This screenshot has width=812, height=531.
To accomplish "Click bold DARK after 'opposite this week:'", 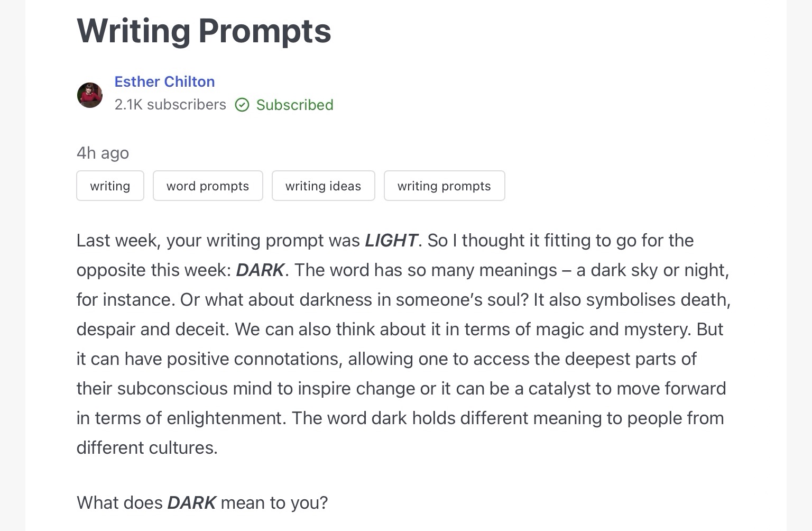I will (x=260, y=270).
